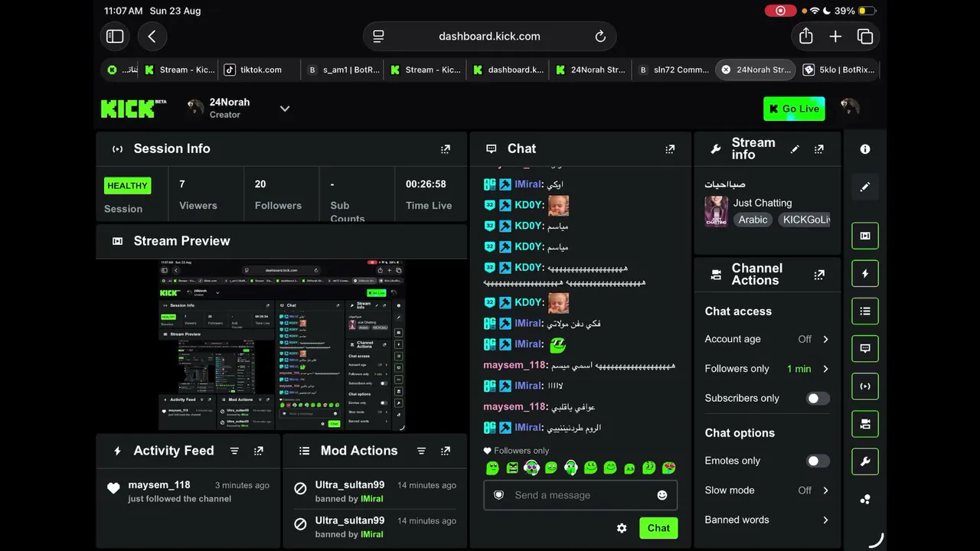Open the Stream Preview thumbnail

click(x=281, y=346)
